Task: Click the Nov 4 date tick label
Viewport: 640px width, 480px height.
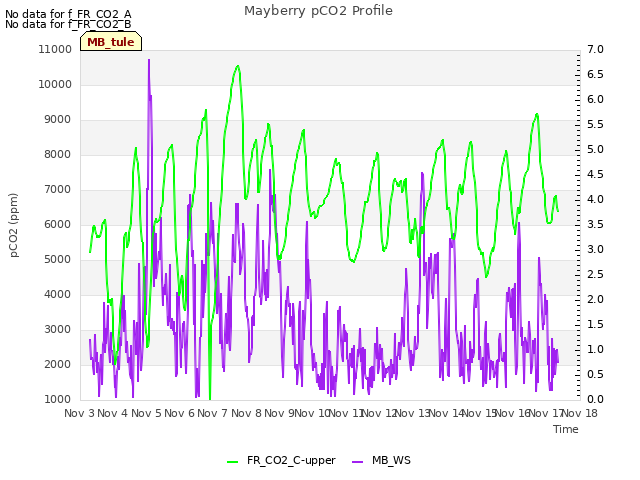Action: [x=113, y=413]
